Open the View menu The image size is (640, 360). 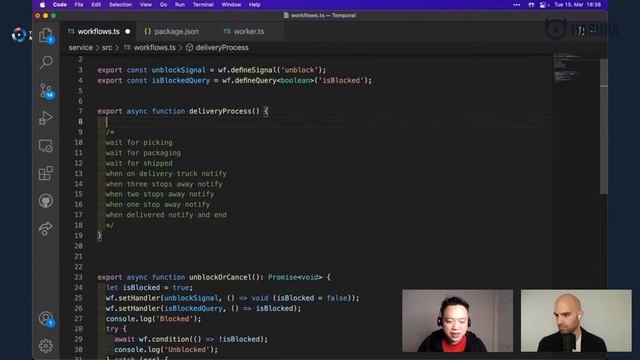tap(146, 5)
